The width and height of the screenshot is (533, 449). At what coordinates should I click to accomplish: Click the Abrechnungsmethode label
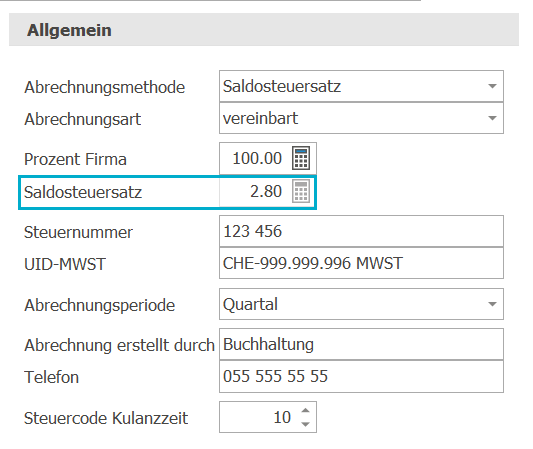(x=104, y=87)
